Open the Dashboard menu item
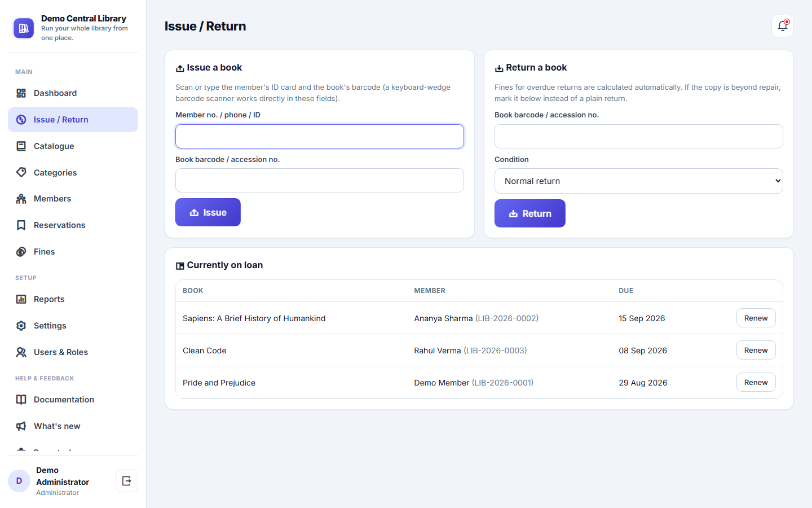Viewport: 812px width, 508px height. (73, 93)
